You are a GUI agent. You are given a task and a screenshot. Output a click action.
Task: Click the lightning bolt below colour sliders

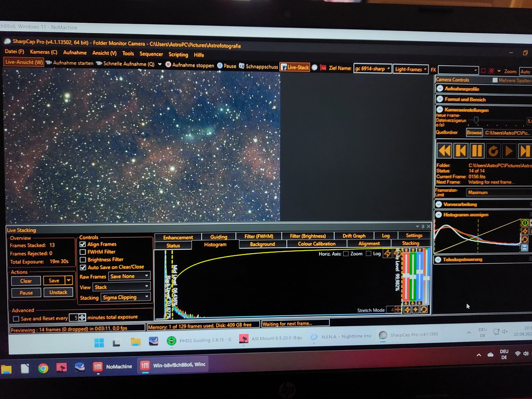407,310
